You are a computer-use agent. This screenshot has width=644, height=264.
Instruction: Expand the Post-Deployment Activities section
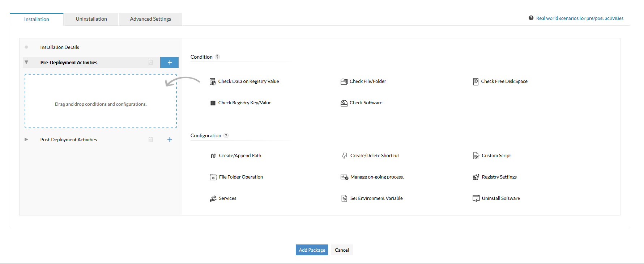pos(26,139)
